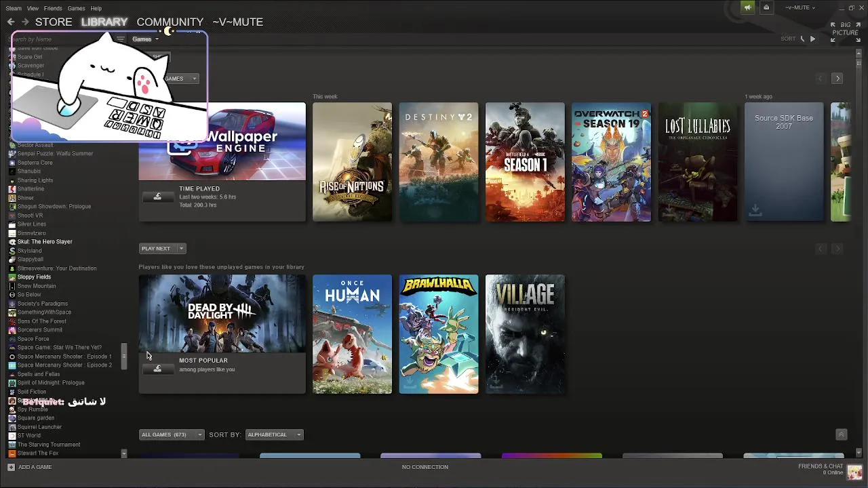Open Once Human cover

click(x=352, y=334)
